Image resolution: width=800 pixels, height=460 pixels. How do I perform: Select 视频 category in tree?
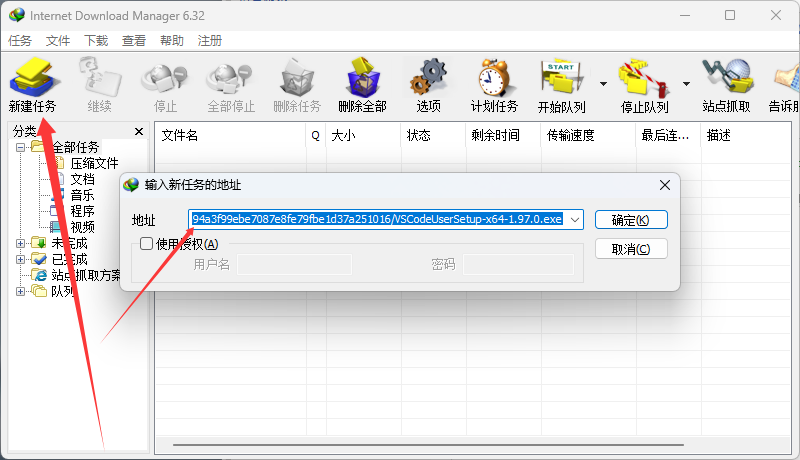pyautogui.click(x=82, y=227)
